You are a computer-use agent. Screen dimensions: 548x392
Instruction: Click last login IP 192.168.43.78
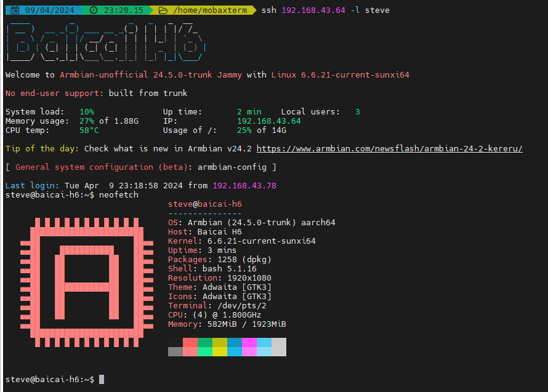pos(244,185)
